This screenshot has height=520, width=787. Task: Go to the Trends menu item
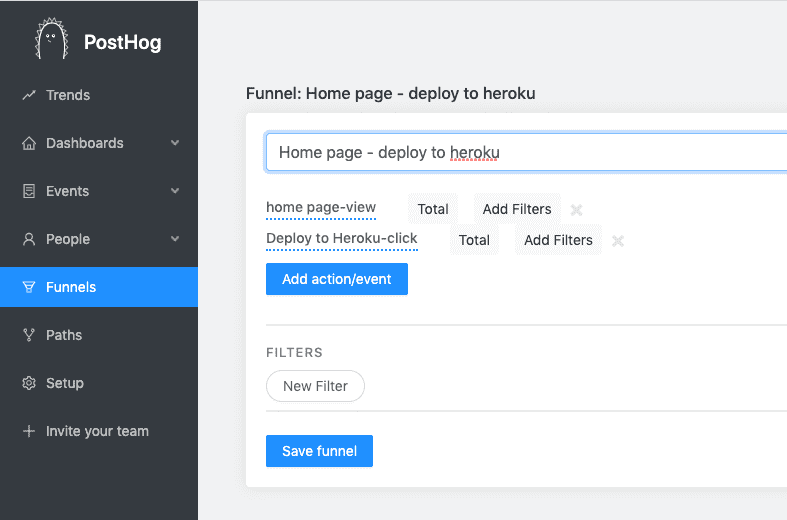tap(99, 95)
